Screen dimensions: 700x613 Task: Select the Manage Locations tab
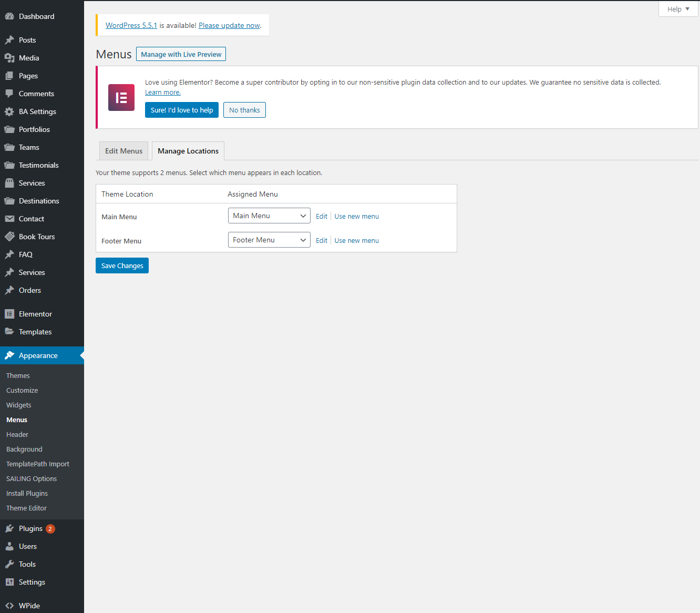[x=188, y=151]
